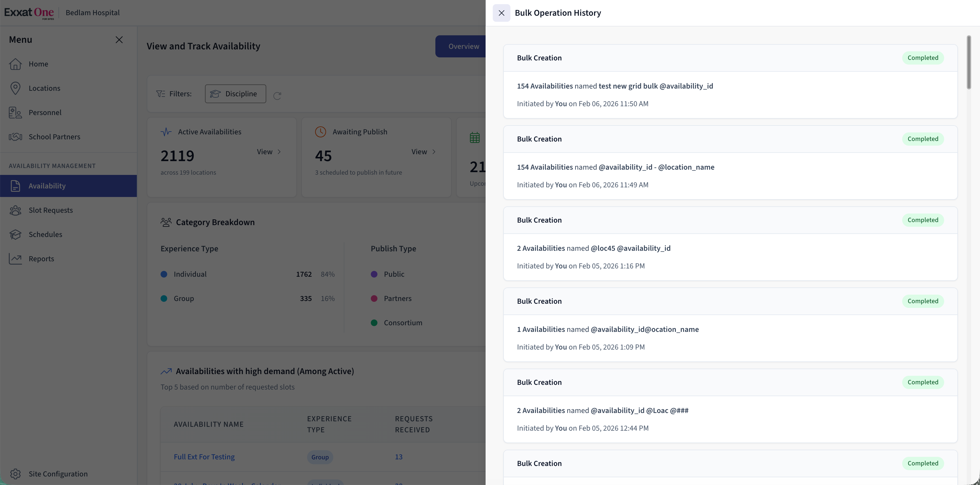Collapse the Menu sidebar with X
The image size is (980, 485).
[119, 40]
